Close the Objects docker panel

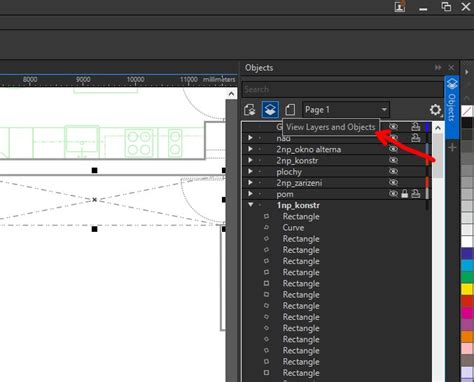tap(451, 68)
